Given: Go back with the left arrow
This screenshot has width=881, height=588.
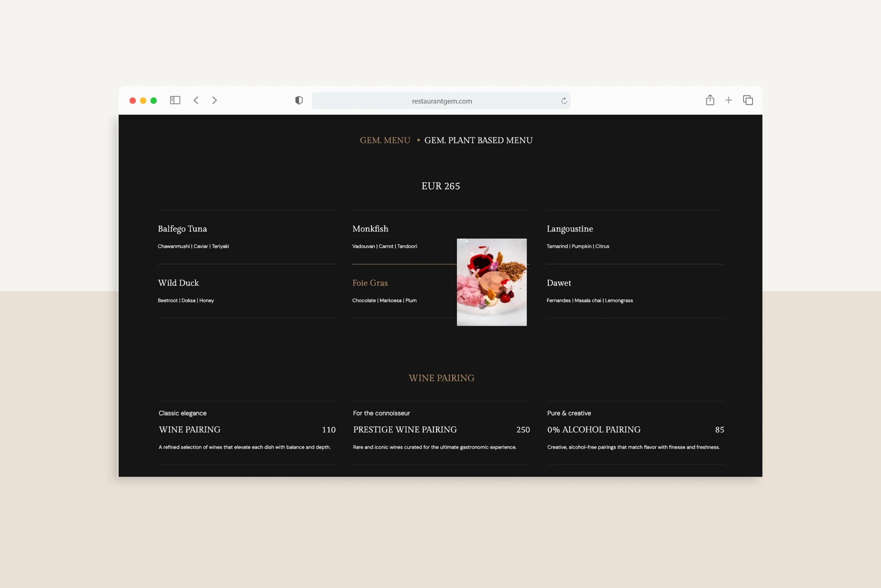Looking at the screenshot, I should click(x=196, y=100).
